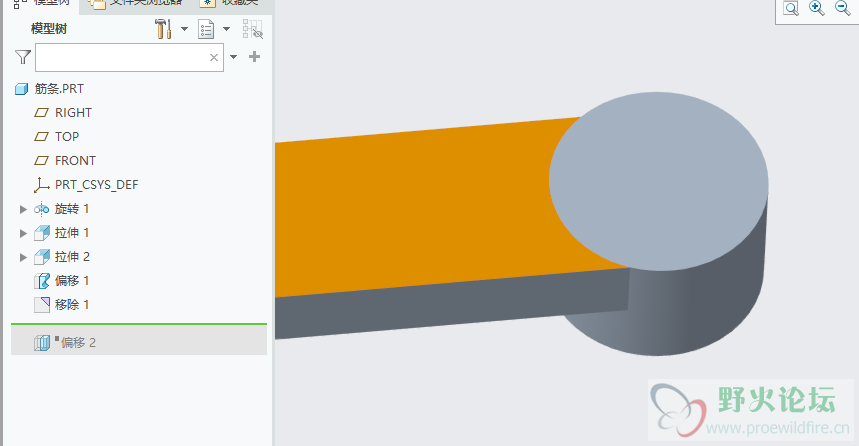Focus the model tree search field
This screenshot has width=859, height=446.
coord(129,58)
